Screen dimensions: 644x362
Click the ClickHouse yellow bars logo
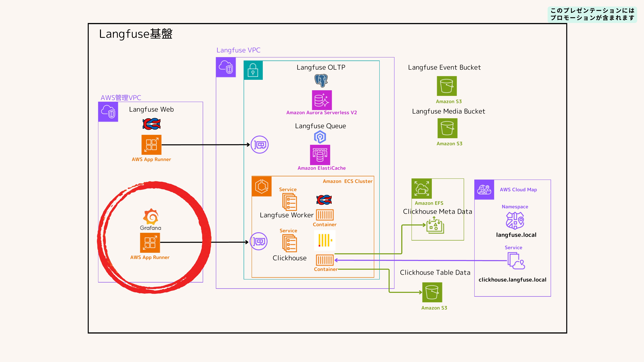coord(325,240)
